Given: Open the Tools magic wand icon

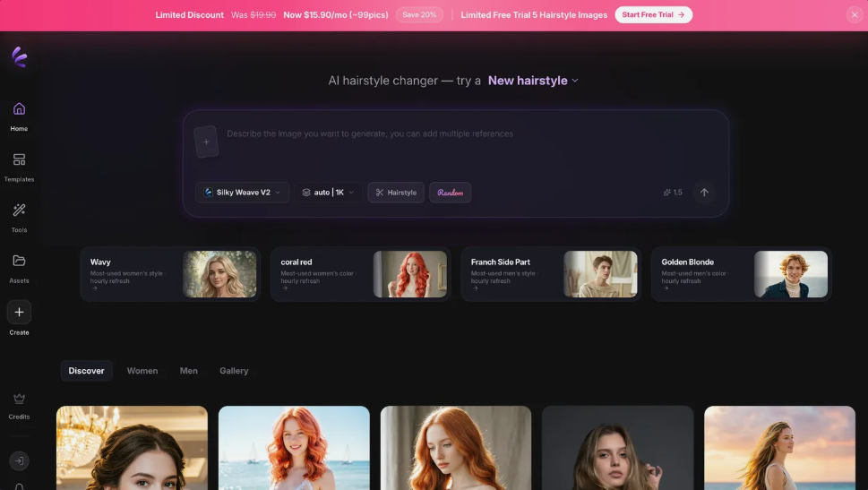Looking at the screenshot, I should (19, 211).
